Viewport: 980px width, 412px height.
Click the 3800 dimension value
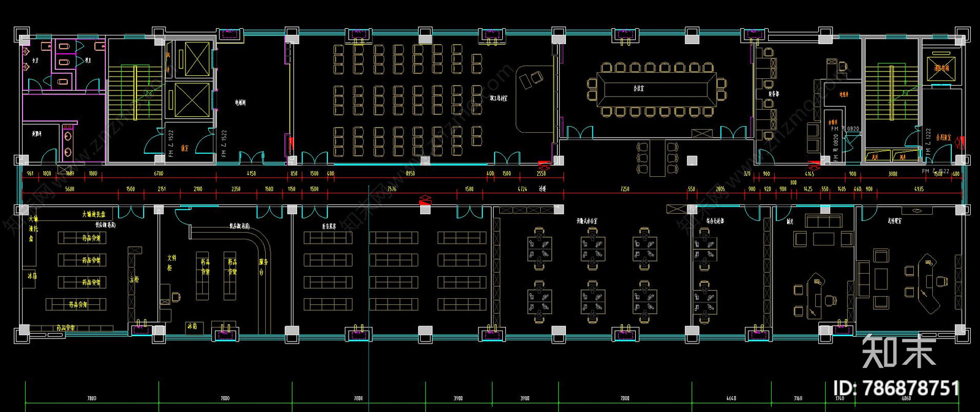pos(893,174)
